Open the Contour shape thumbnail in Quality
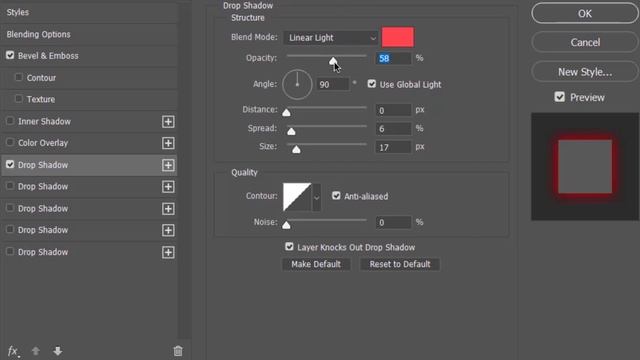 coord(297,197)
